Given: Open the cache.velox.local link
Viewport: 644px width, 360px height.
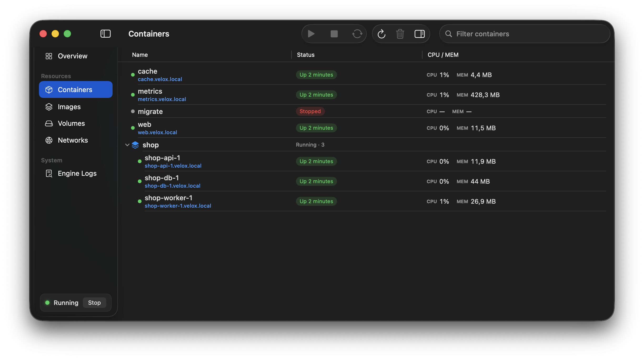Looking at the screenshot, I should click(x=160, y=79).
